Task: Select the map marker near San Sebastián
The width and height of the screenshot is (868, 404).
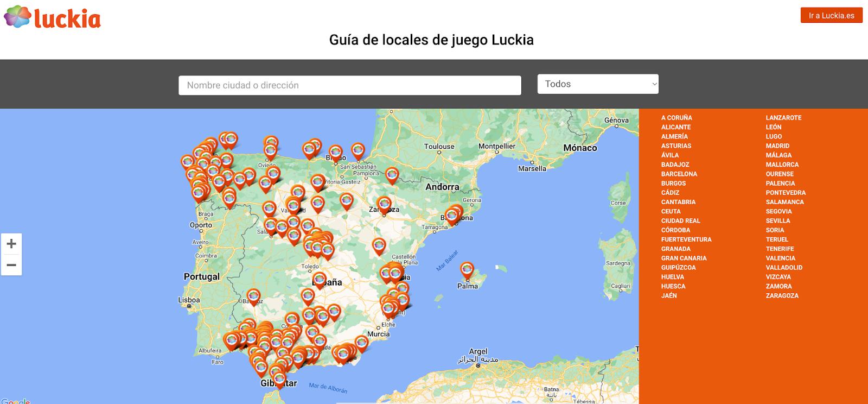Action: point(358,151)
